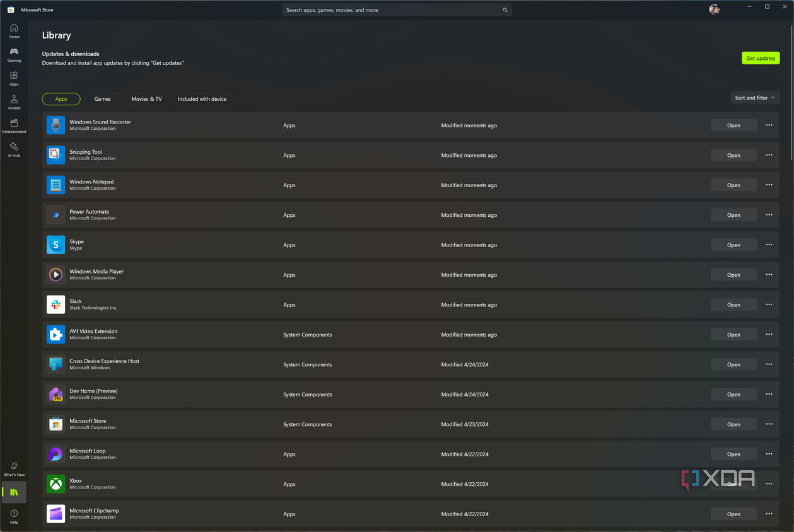Click the 'Modified 4/23/2024' date text
Viewport: 794px width, 532px height.
pyautogui.click(x=465, y=424)
